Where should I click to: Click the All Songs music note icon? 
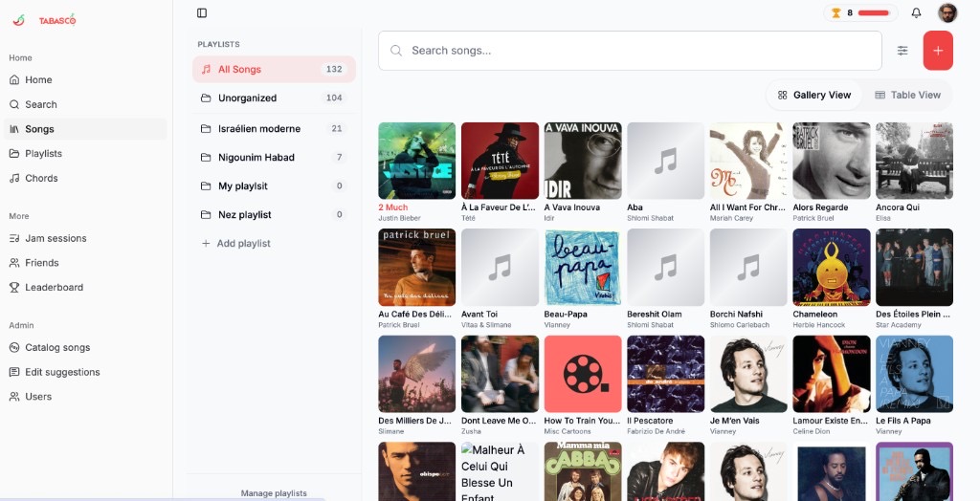[x=206, y=70]
